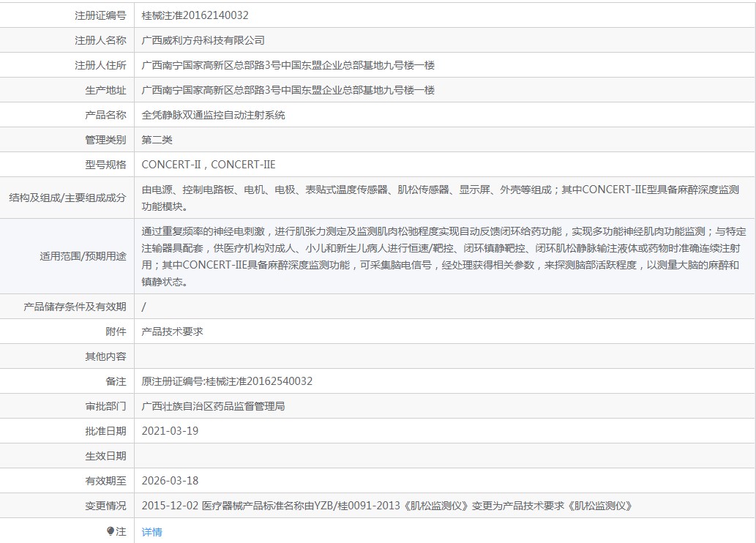This screenshot has width=756, height=543.
Task: Click the 注册证编号 label
Action: (100, 15)
